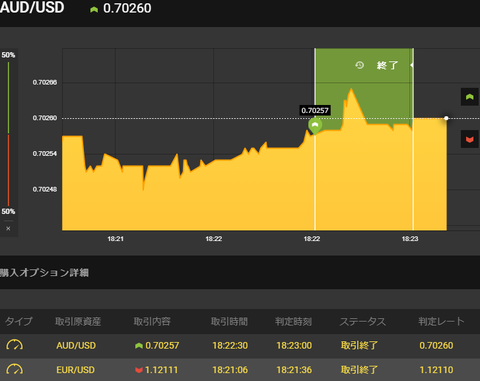The image size is (480, 381).
Task: Click the white current-price dot on the chart
Action: point(446,118)
